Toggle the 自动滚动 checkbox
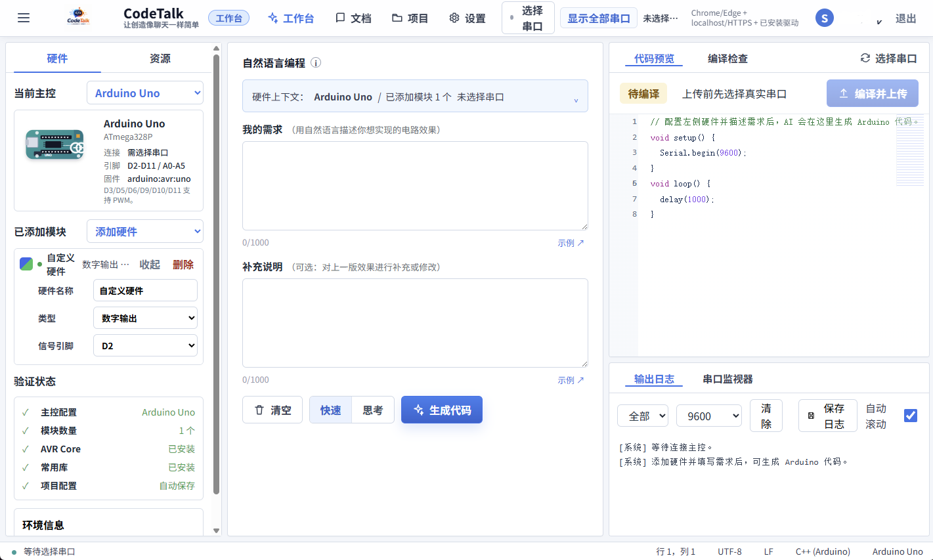 click(911, 416)
